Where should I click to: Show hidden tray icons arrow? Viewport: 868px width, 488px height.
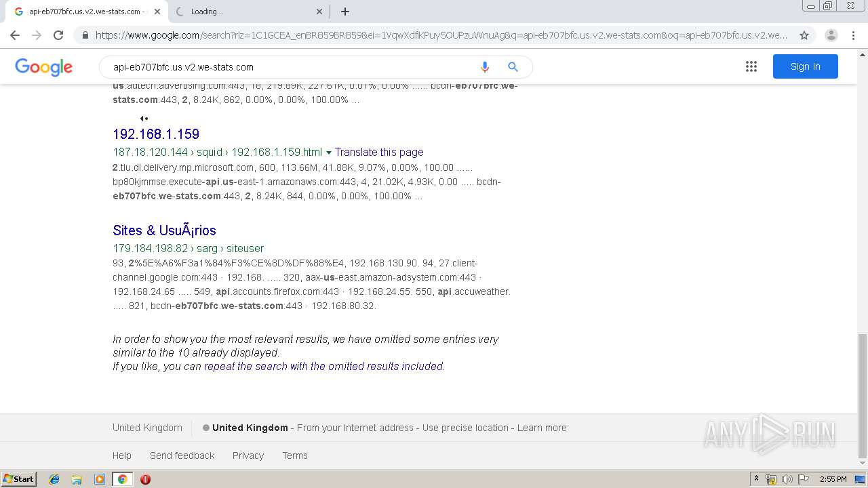pos(756,479)
